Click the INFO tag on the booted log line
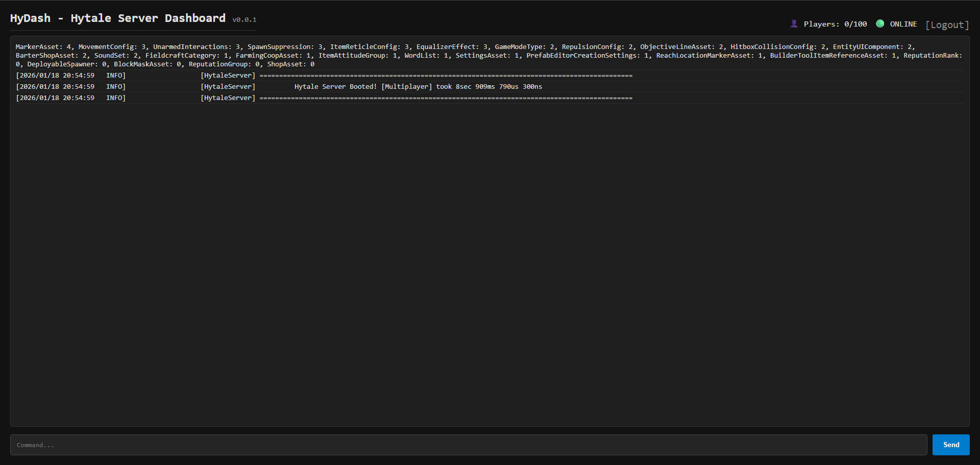Viewport: 980px width, 465px height. click(x=115, y=87)
